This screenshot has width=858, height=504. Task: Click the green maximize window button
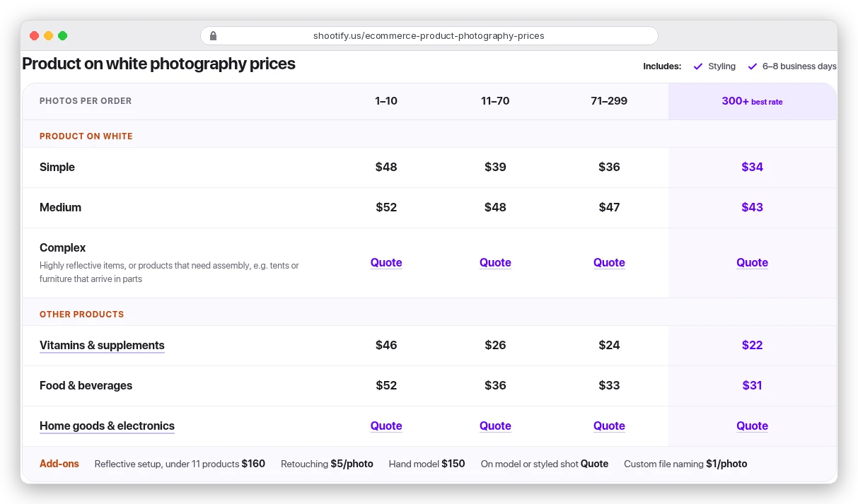[x=62, y=36]
